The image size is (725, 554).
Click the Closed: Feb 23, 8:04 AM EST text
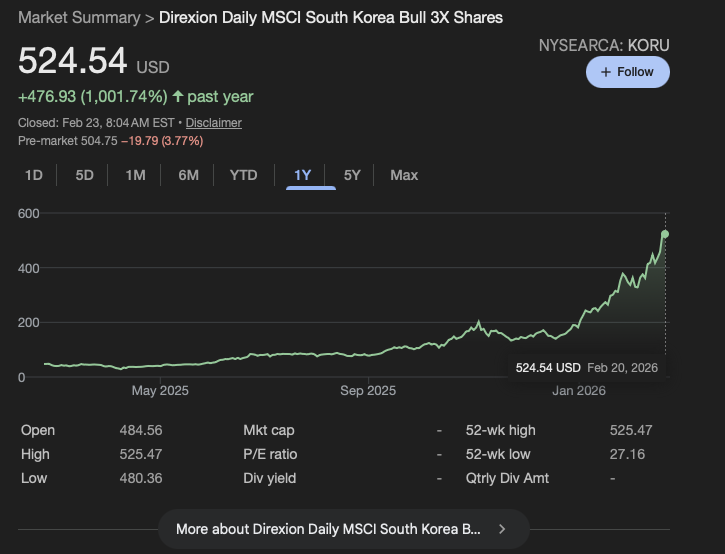coord(96,123)
